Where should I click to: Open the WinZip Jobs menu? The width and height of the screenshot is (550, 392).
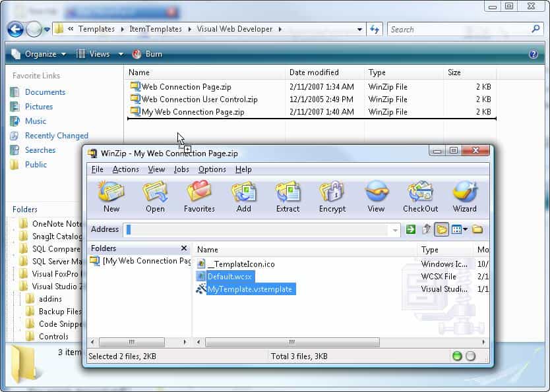coord(181,169)
